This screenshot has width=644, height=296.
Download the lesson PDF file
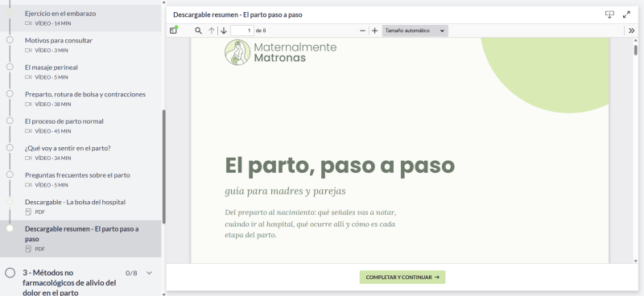point(609,14)
